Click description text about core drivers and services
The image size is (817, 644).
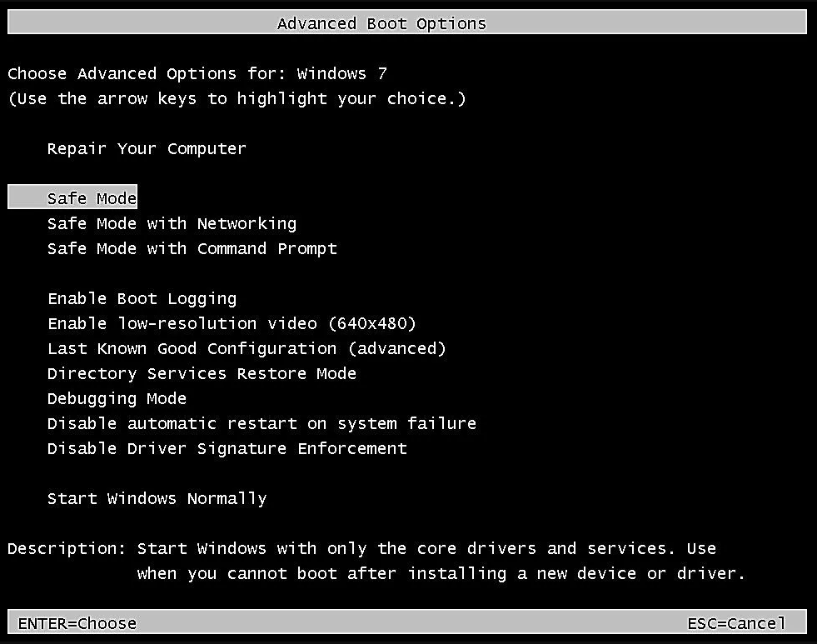(x=426, y=548)
